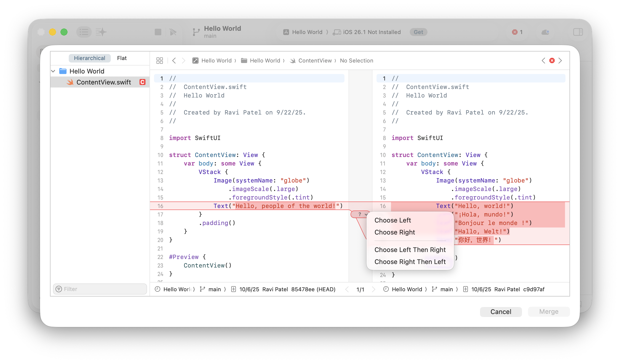Screen dimensions: 620x364
Task: Click conflict badge on ContentView.swift
Action: coord(142,82)
